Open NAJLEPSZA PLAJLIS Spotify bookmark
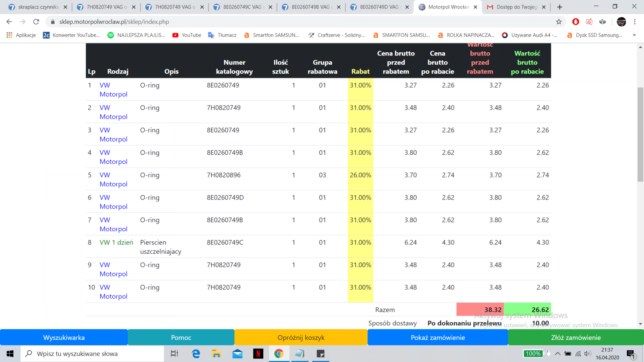Screen dimensions: 644x362 pos(136,35)
